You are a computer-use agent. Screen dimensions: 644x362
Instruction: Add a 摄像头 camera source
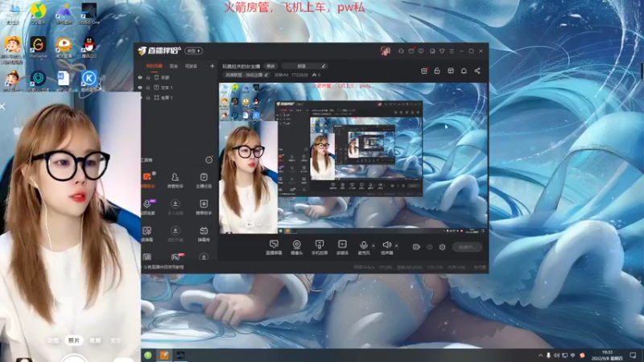click(x=296, y=248)
